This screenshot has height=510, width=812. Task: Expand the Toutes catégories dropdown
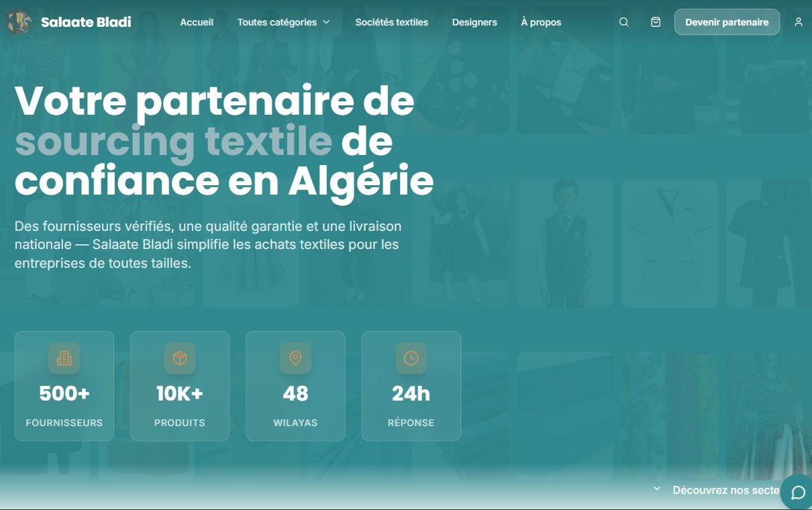(x=283, y=22)
